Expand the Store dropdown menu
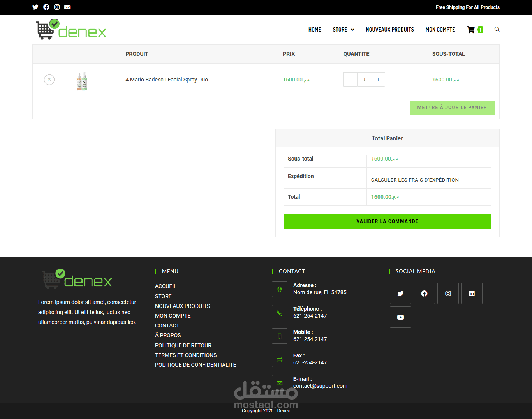The width and height of the screenshot is (532, 419). click(344, 30)
